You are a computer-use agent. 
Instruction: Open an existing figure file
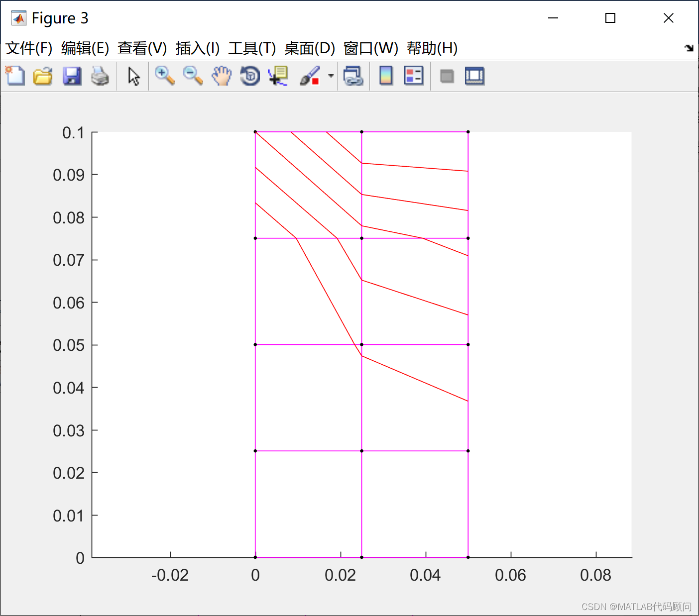tap(43, 76)
